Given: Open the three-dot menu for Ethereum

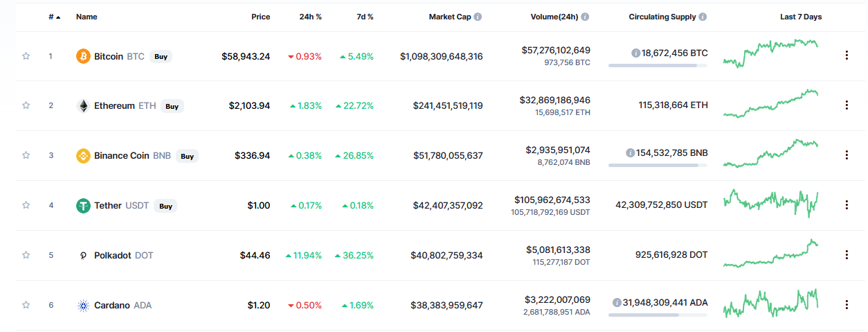Looking at the screenshot, I should pyautogui.click(x=847, y=105).
